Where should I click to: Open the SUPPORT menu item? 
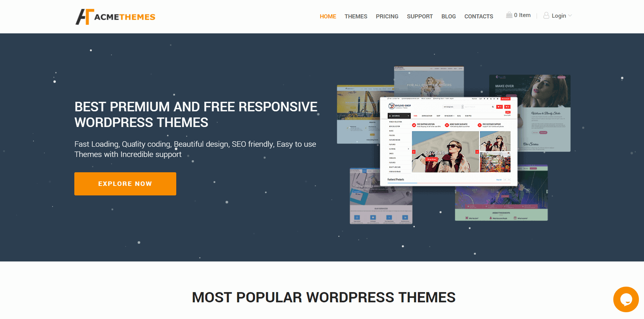tap(420, 16)
